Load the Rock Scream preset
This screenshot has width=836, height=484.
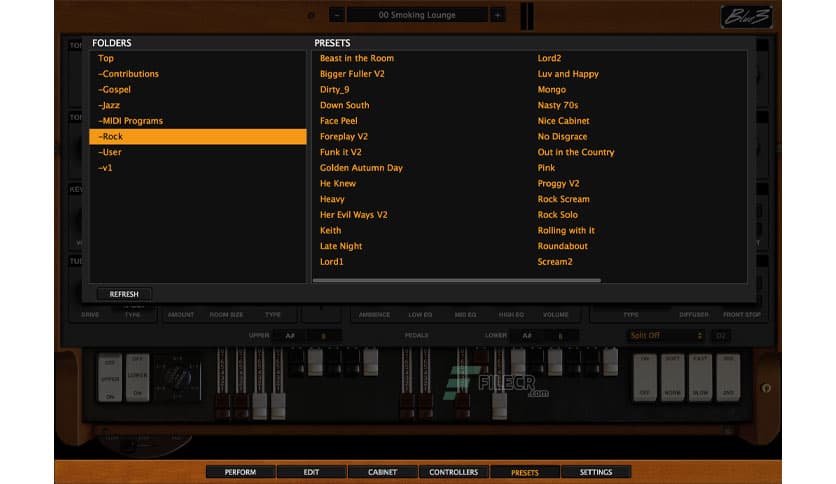pos(564,199)
